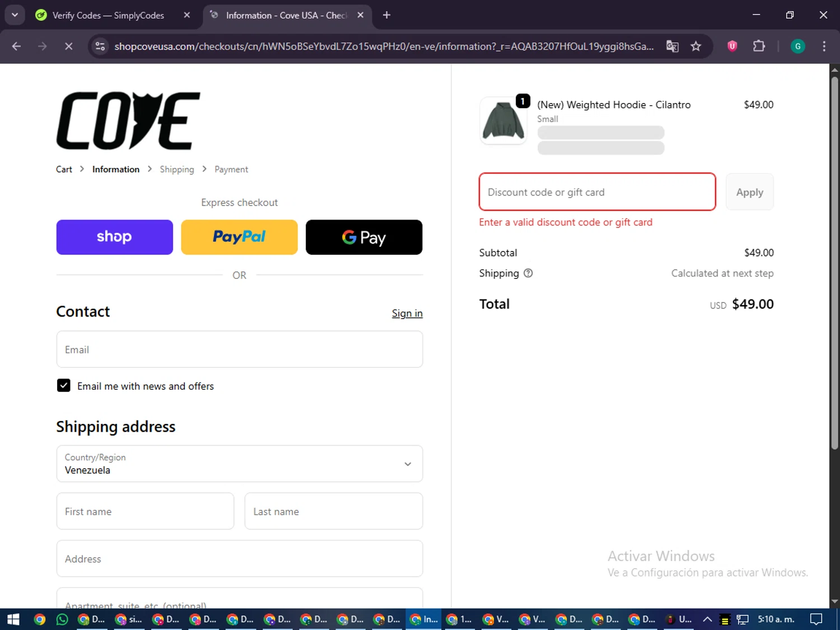Click the page vertical scrollbar
Screen dimensions: 840x630
tap(834, 263)
